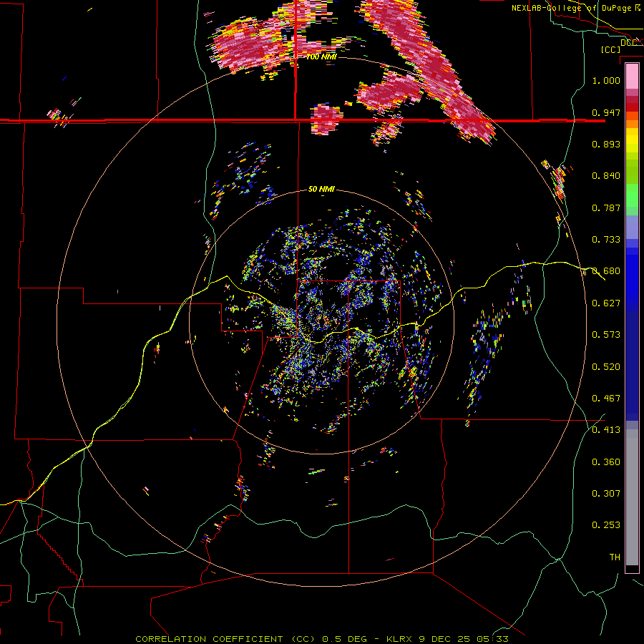Select the 0.787 scale value label

tap(606, 208)
